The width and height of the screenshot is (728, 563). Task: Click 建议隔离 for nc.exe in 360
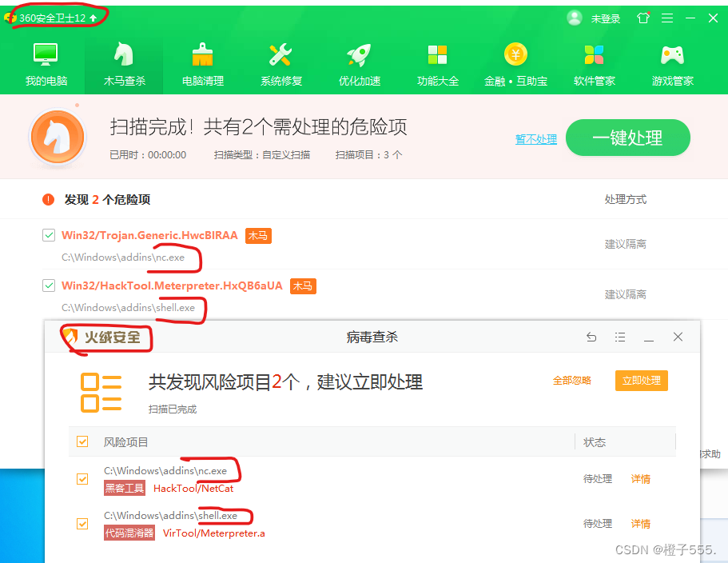tap(626, 244)
